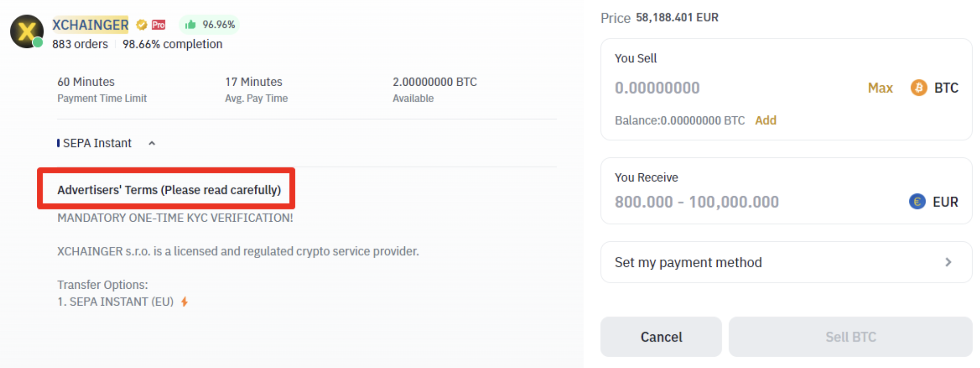Open the XCHAINGER advertiser profile link
980x368 pixels.
90,25
